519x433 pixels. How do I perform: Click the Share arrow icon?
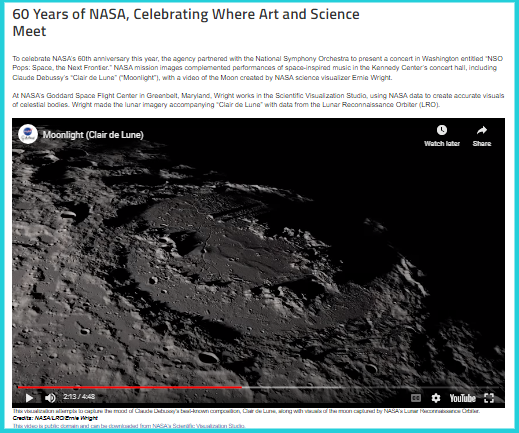pyautogui.click(x=482, y=130)
